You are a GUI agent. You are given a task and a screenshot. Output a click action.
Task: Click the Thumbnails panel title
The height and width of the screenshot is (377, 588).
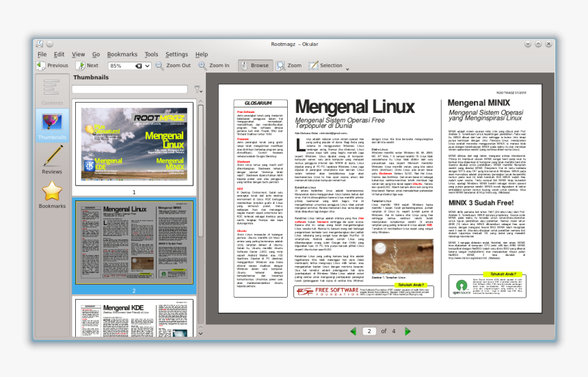(91, 77)
